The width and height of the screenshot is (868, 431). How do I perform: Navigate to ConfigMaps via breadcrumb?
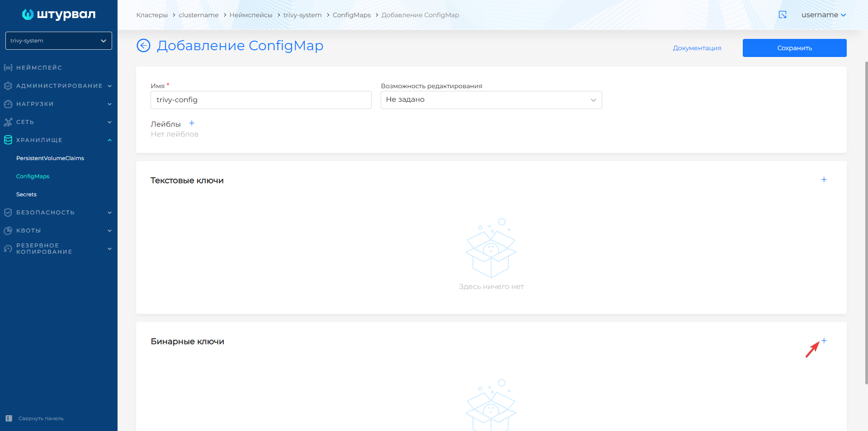[351, 14]
